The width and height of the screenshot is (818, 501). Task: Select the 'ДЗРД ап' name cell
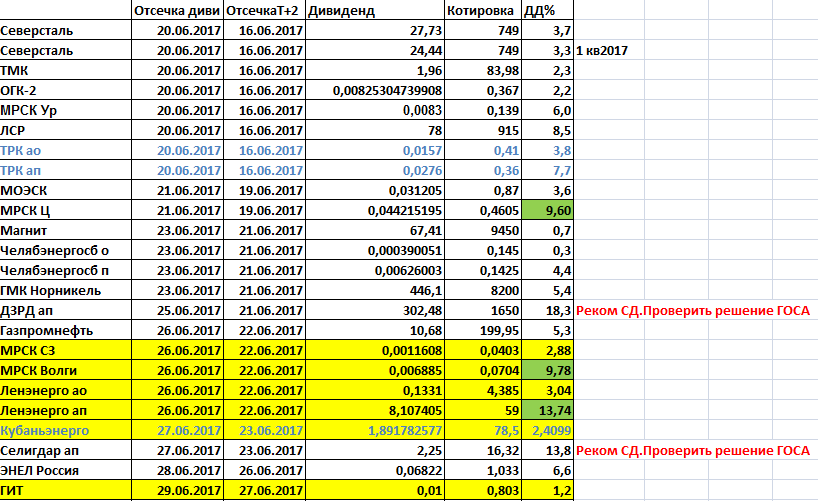pyautogui.click(x=66, y=311)
